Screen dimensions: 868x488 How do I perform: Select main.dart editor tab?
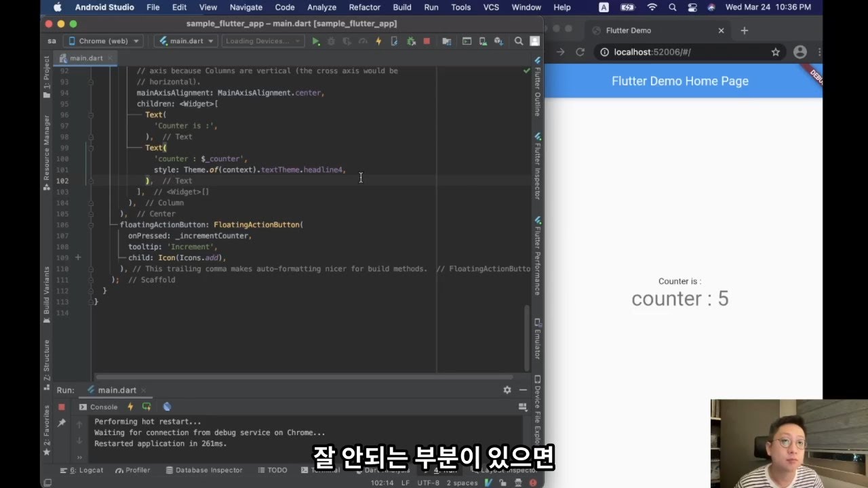86,58
